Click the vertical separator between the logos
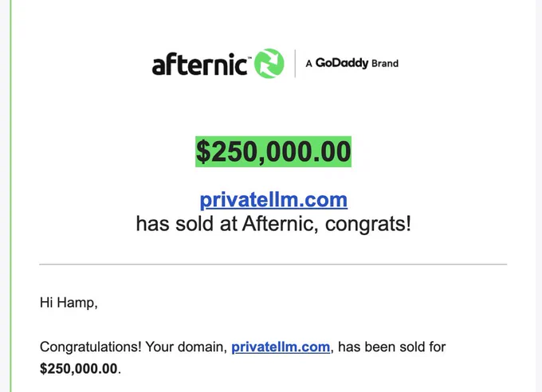 (x=295, y=63)
